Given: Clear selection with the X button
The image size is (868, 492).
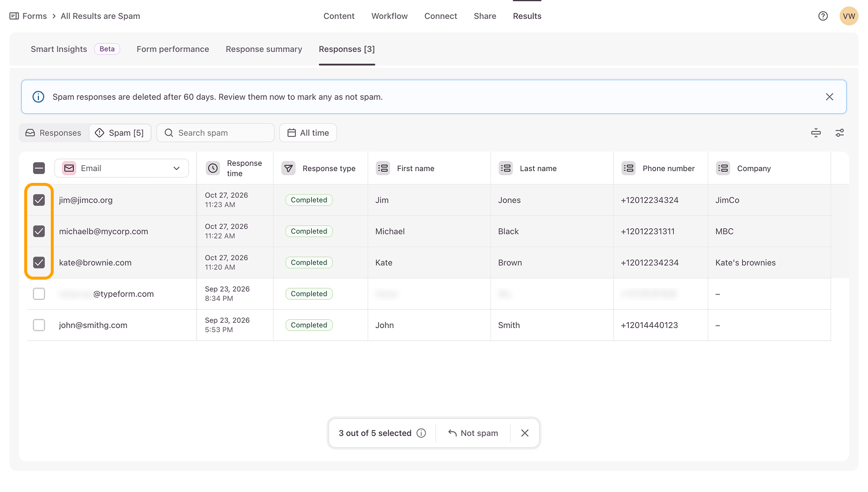Looking at the screenshot, I should click(525, 433).
